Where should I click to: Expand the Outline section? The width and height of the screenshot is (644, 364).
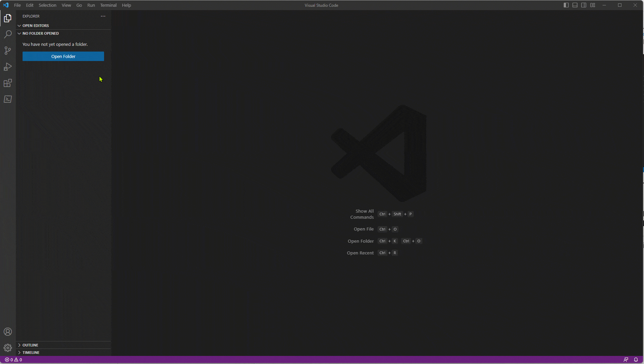point(30,345)
